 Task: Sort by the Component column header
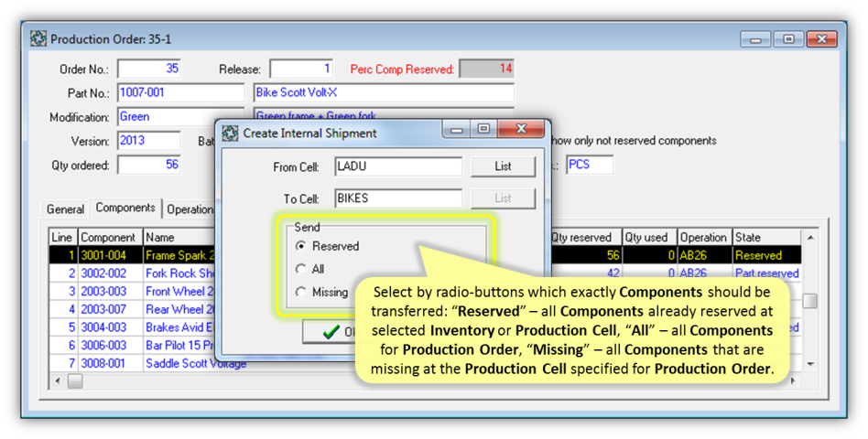pos(110,237)
